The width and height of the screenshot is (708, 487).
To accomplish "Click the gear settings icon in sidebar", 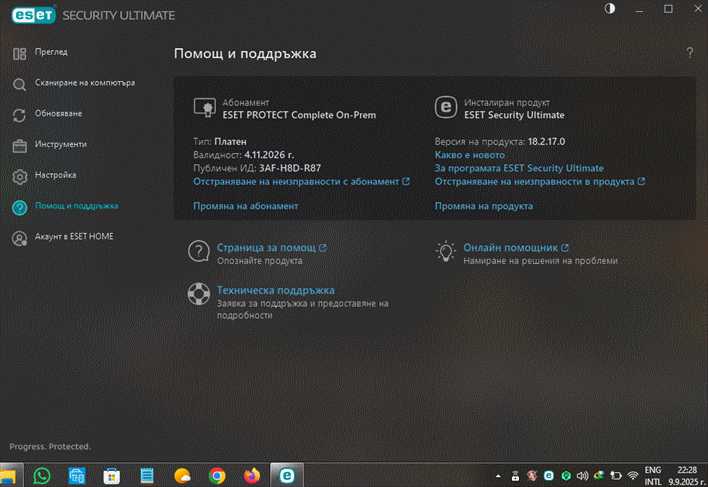I will coord(19,176).
